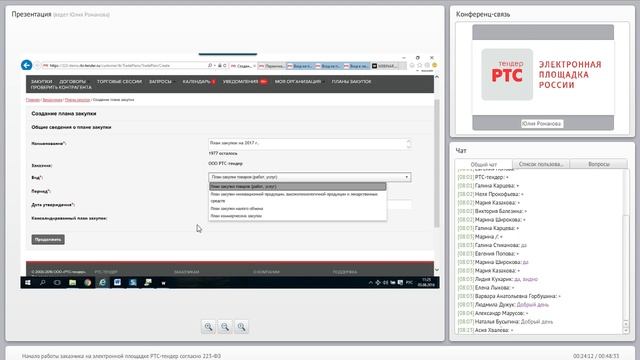
Task: Click the Юлия Романова presenter name label
Action: (x=542, y=124)
